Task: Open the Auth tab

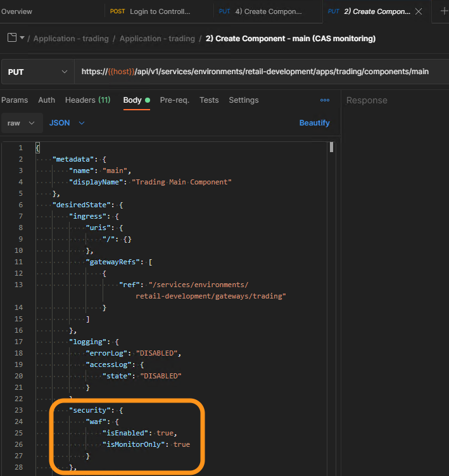Action: coord(47,100)
